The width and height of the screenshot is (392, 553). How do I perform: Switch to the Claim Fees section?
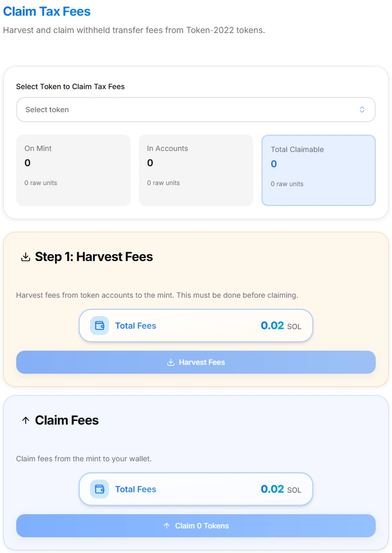pyautogui.click(x=67, y=419)
